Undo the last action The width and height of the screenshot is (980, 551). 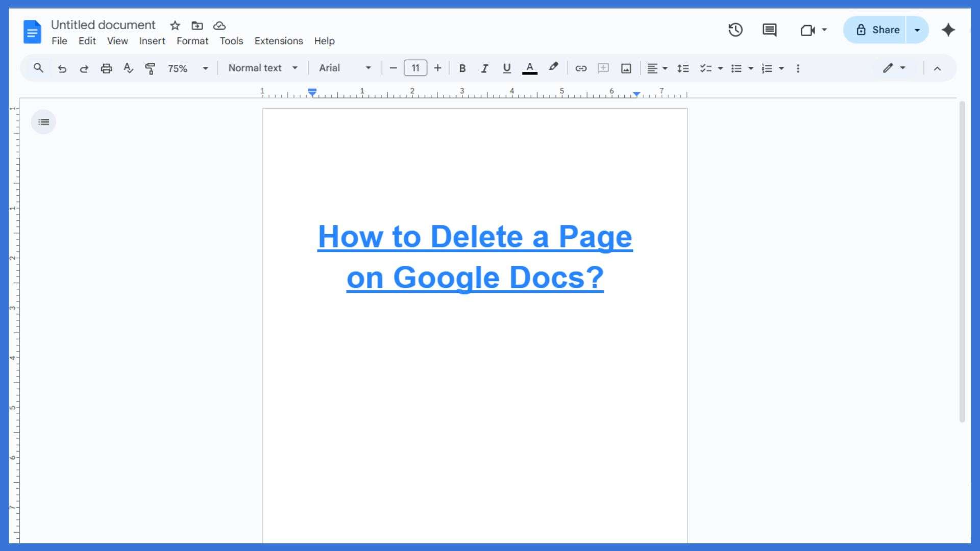pyautogui.click(x=62, y=68)
